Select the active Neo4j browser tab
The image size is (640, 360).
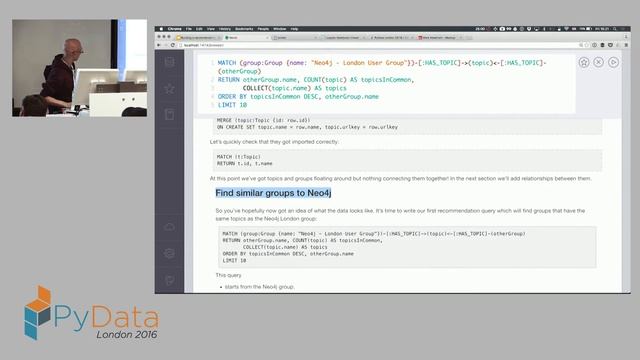(246, 38)
